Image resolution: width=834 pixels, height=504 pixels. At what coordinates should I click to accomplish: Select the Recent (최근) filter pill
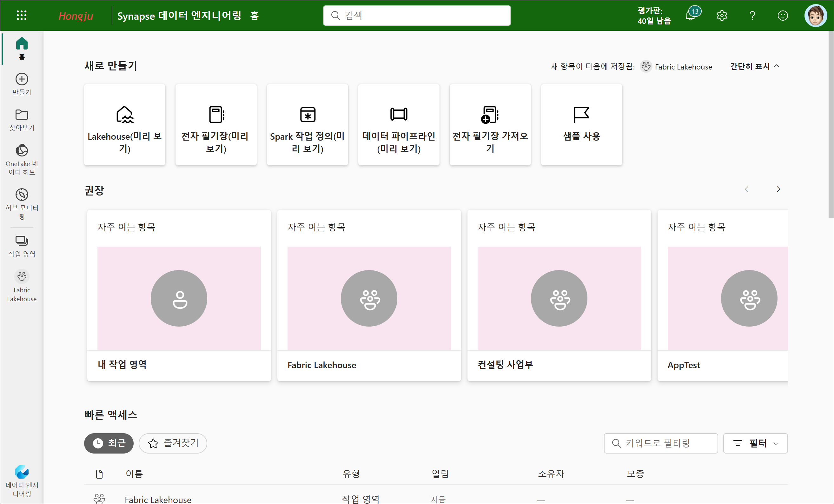109,443
